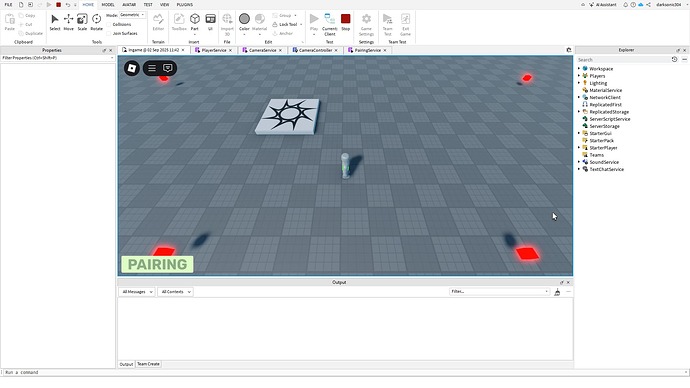Start Team Test

[387, 24]
